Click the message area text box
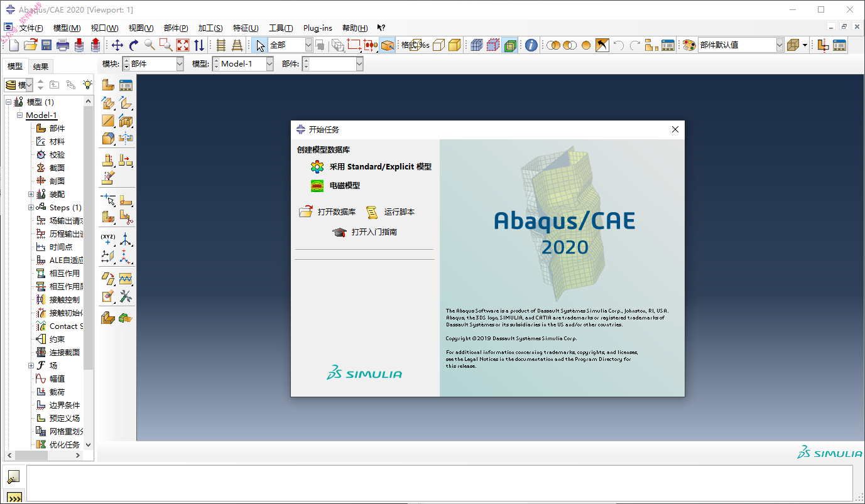 pyautogui.click(x=439, y=483)
